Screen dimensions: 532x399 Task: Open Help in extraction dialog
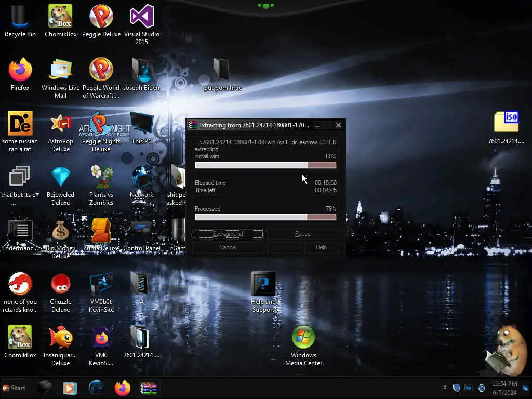tap(321, 247)
